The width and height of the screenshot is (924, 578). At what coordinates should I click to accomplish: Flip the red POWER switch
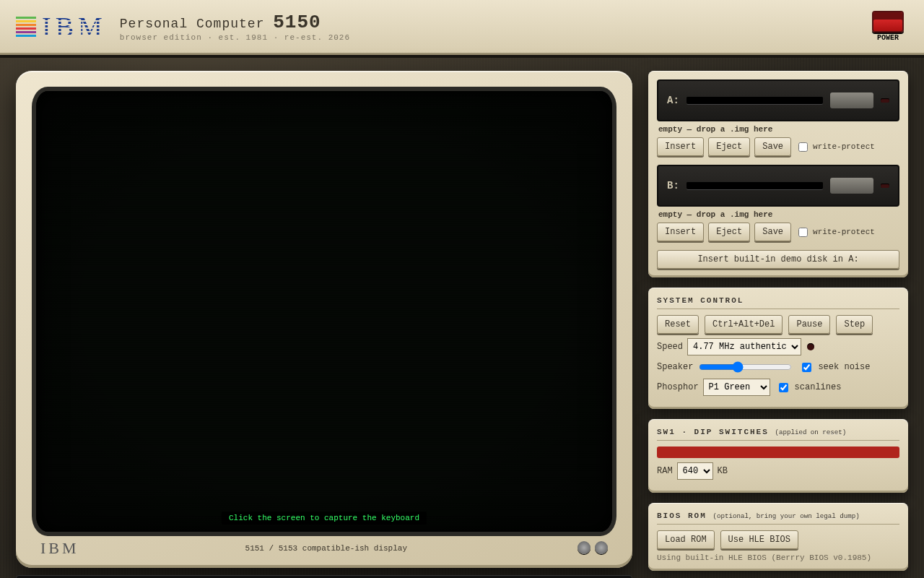pyautogui.click(x=887, y=22)
